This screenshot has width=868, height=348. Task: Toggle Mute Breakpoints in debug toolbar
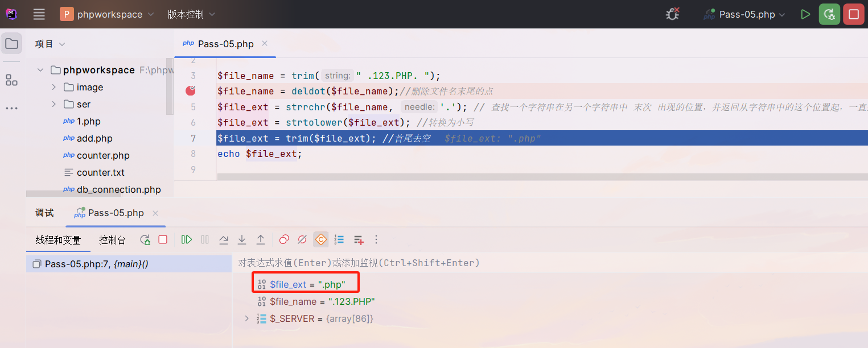302,239
